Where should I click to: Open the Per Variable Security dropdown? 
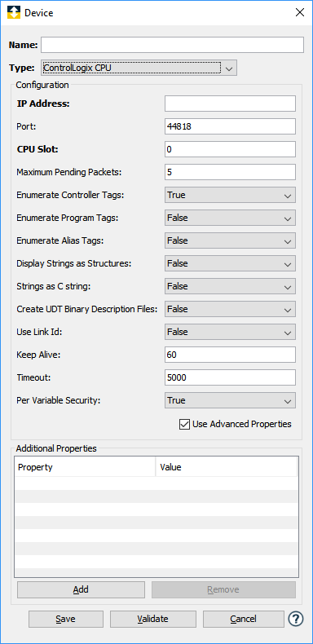tap(230, 400)
